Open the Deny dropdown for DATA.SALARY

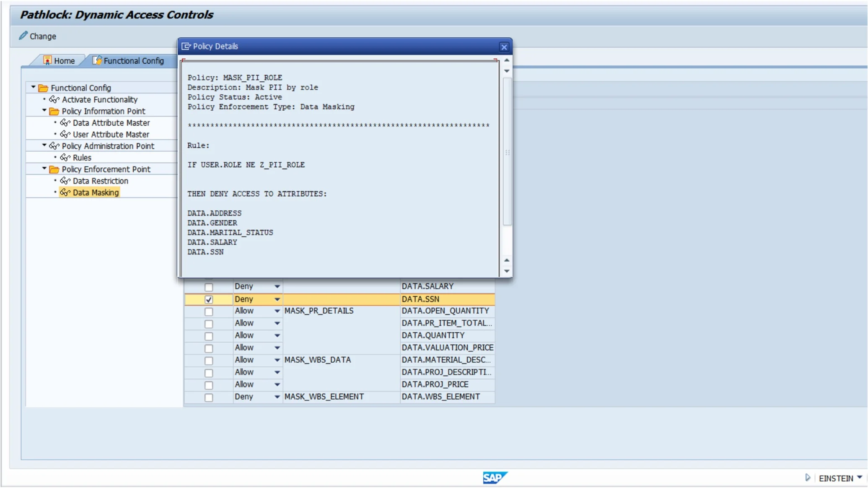coord(277,287)
